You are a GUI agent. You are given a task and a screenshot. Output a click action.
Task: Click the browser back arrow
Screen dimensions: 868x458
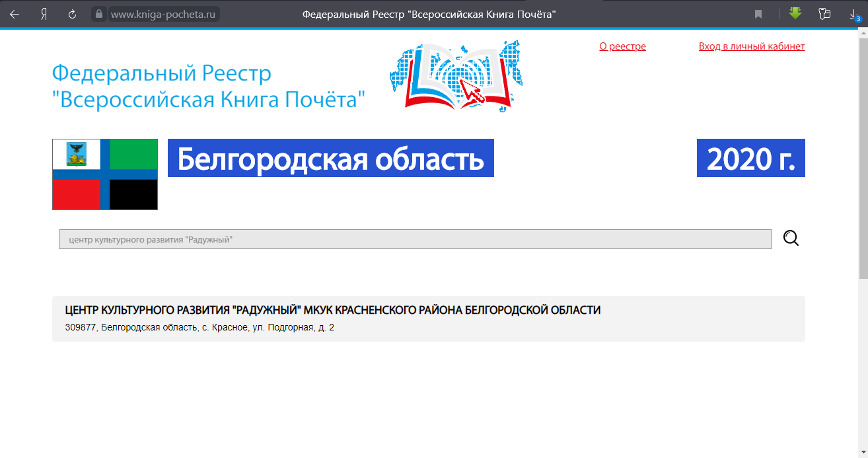15,14
